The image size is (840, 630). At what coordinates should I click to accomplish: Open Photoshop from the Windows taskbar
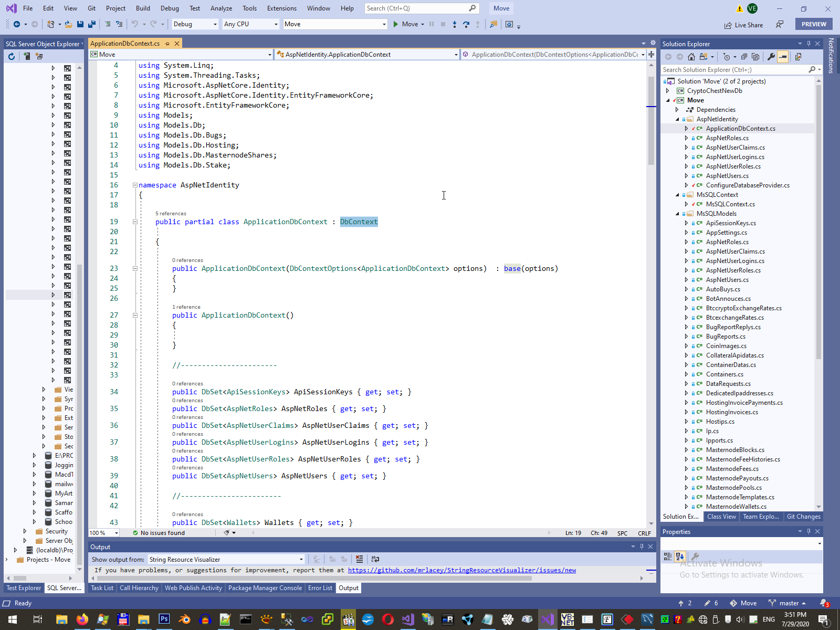point(164,619)
